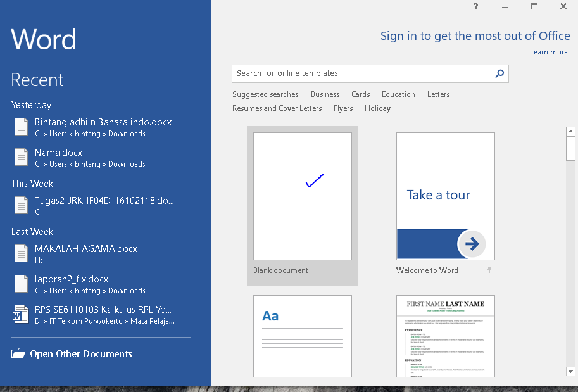Select the Aa single spaced template thumbnail
The width and height of the screenshot is (578, 392).
(302, 336)
